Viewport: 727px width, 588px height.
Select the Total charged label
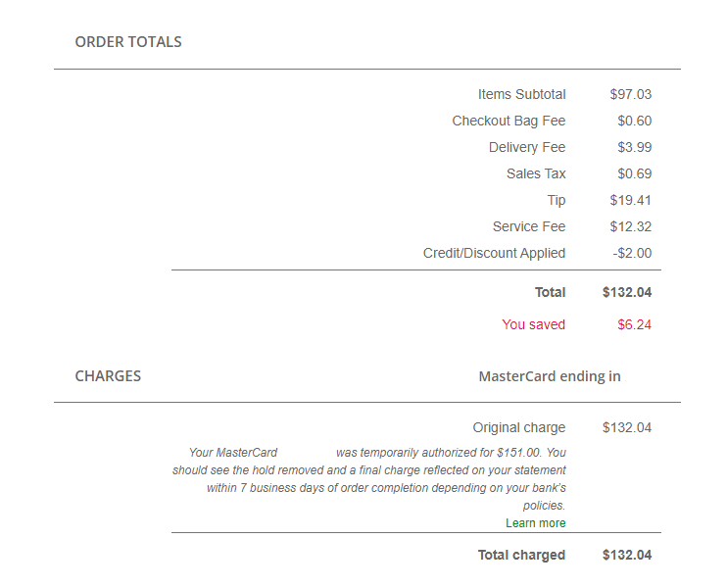click(521, 556)
